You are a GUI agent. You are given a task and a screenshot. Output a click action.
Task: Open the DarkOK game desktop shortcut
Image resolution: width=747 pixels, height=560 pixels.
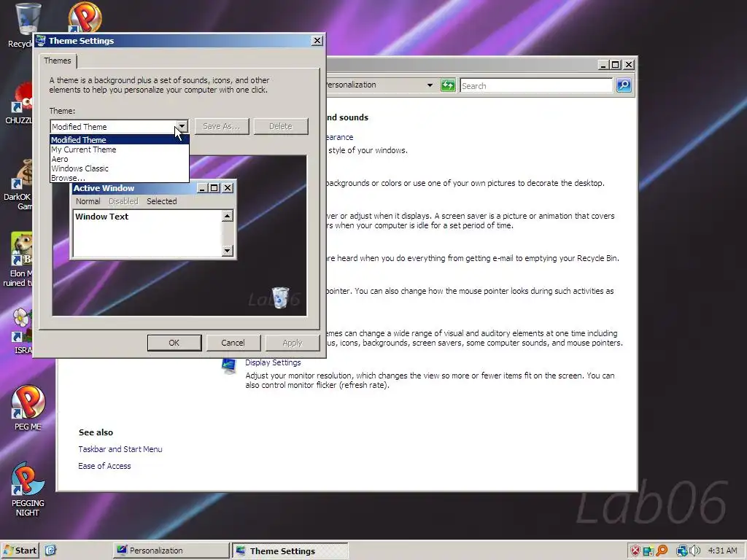pyautogui.click(x=19, y=184)
